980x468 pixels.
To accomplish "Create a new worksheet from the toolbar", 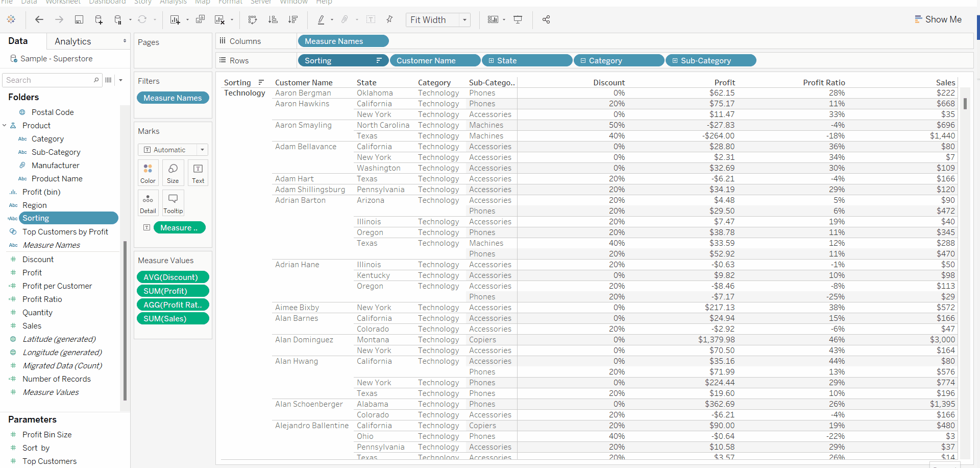I will click(x=175, y=19).
